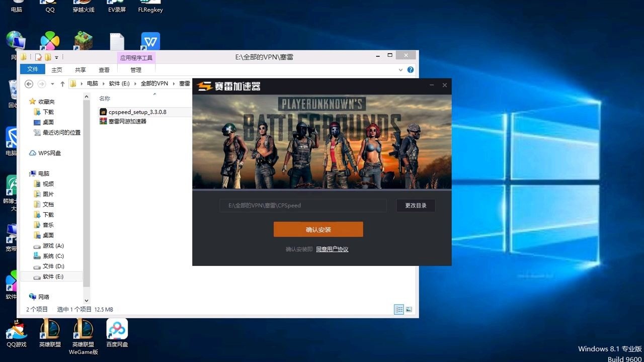Image resolution: width=644 pixels, height=362 pixels.
Task: Click navigation pane scroll up arrow
Action: [87, 96]
